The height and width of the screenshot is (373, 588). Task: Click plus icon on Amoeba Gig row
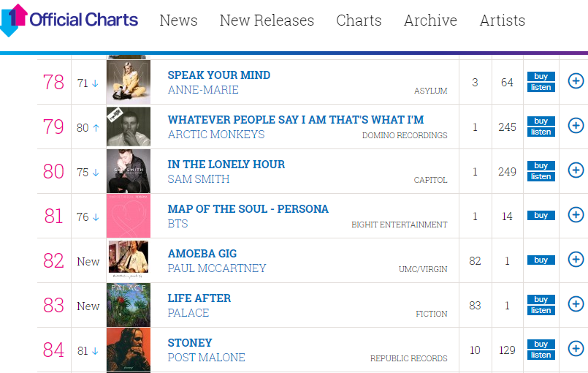click(x=576, y=260)
